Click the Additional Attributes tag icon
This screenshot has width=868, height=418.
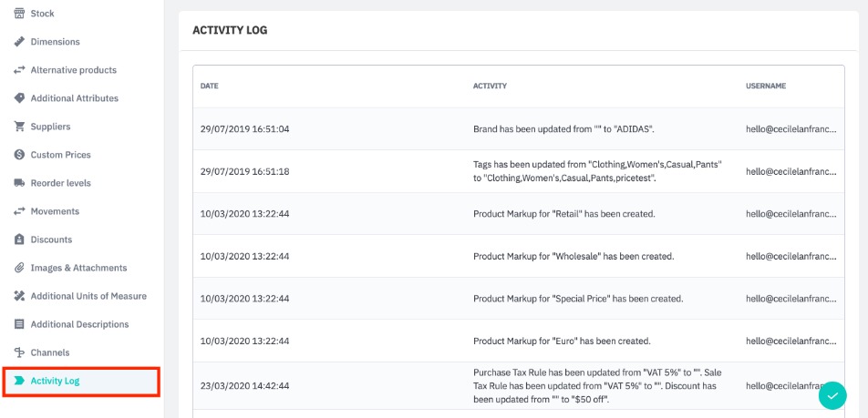click(x=19, y=98)
